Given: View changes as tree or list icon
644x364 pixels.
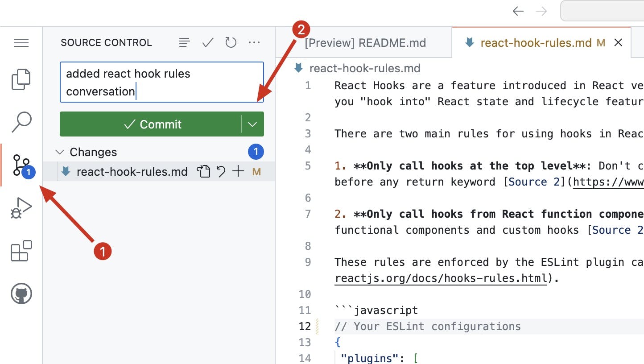Looking at the screenshot, I should pos(184,43).
